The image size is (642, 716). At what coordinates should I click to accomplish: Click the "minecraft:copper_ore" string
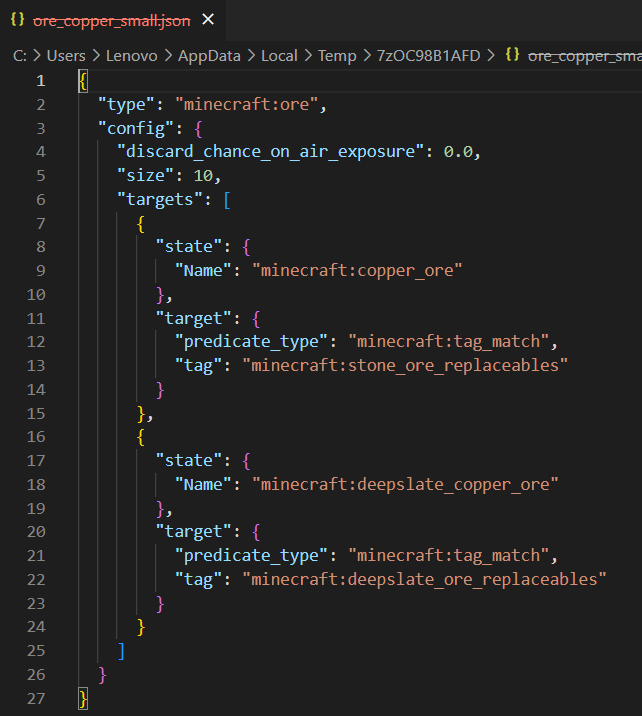(357, 271)
